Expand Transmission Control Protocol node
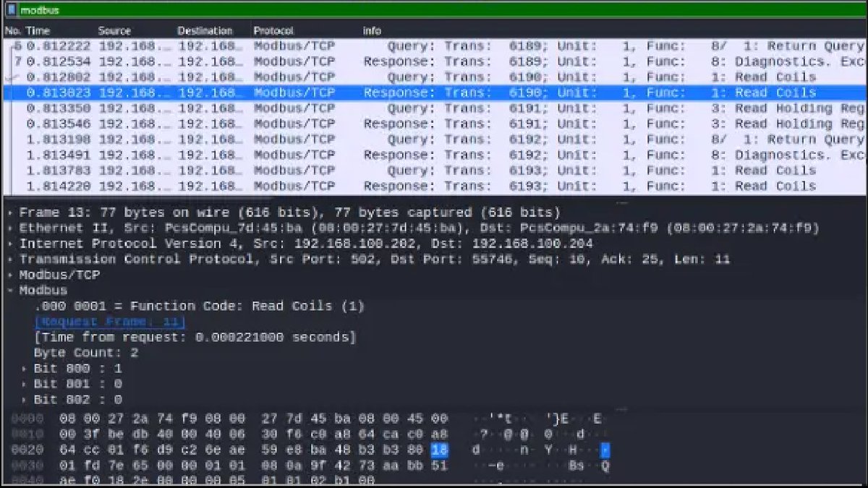Screen dimensions: 868x488 click(10, 260)
